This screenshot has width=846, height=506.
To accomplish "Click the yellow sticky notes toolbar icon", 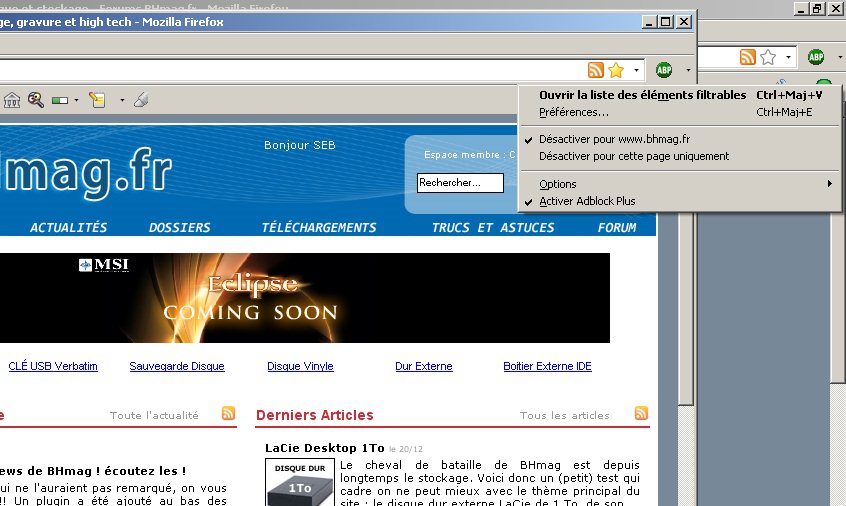I will (97, 100).
